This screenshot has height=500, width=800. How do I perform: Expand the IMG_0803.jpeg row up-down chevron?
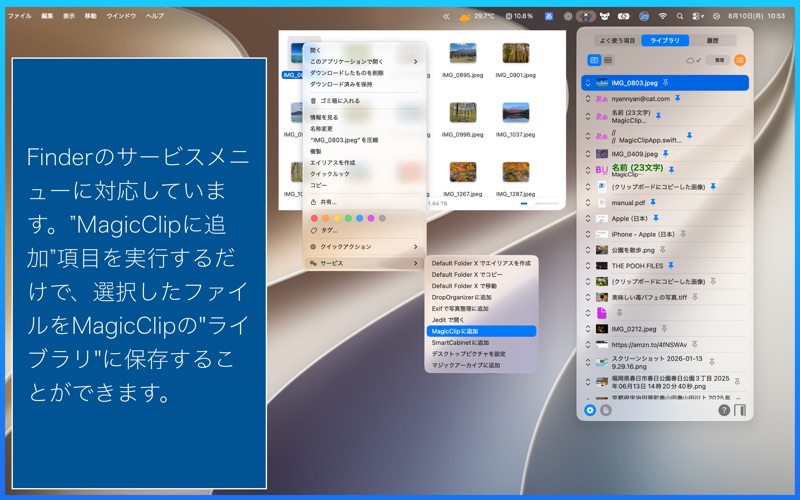588,83
